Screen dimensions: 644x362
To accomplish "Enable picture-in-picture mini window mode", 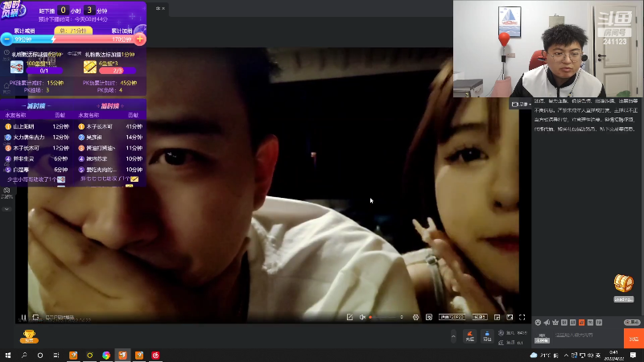I will click(497, 317).
